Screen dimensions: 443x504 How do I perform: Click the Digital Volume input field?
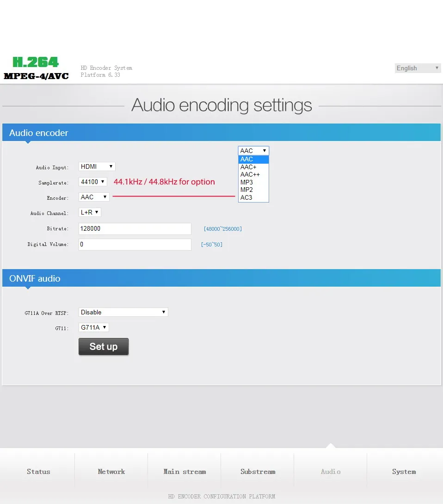135,244
